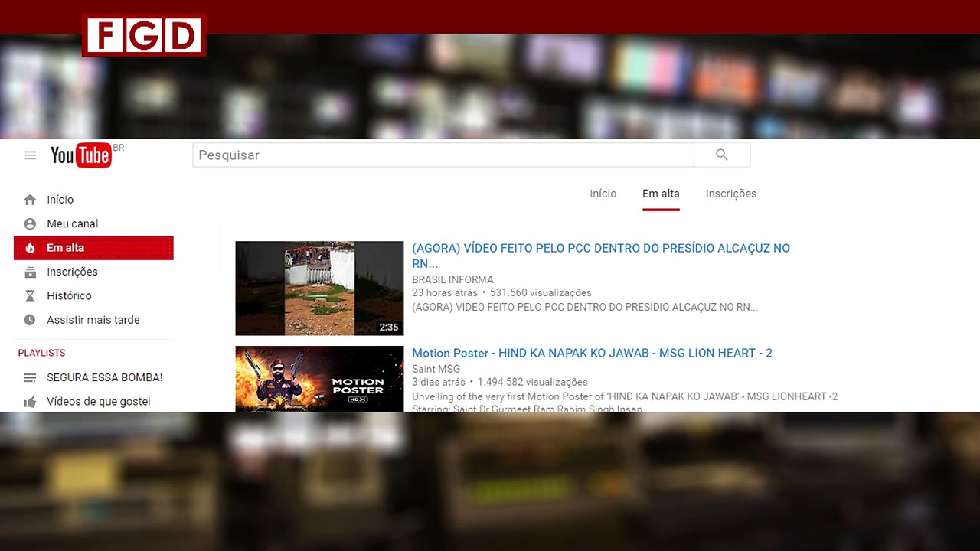Click the Inscrições subscriptions icon in sidebar

pos(30,272)
